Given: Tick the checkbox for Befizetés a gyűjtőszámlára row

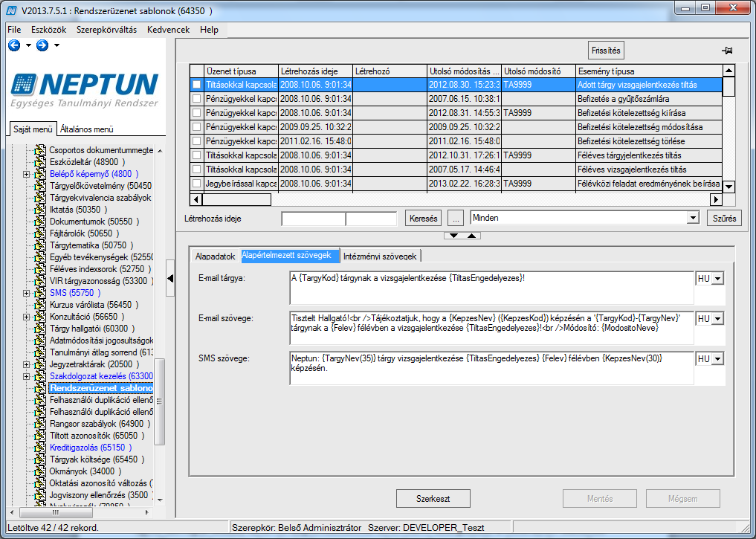Looking at the screenshot, I should pos(197,98).
